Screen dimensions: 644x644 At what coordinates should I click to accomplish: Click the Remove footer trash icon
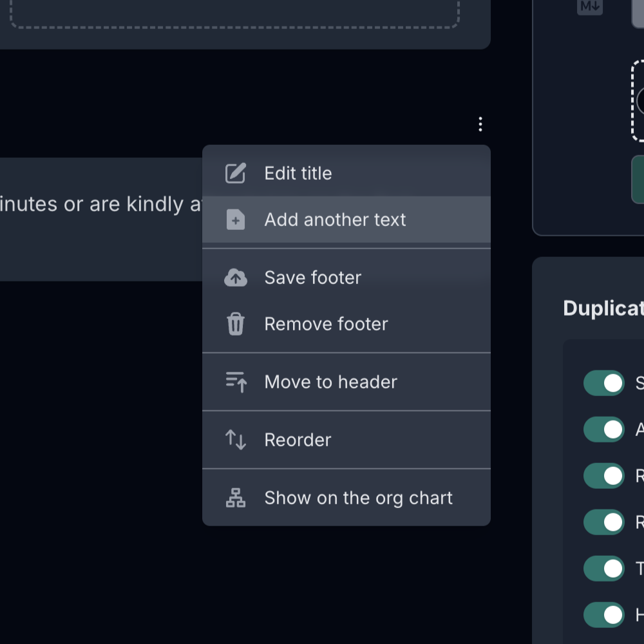pyautogui.click(x=235, y=324)
